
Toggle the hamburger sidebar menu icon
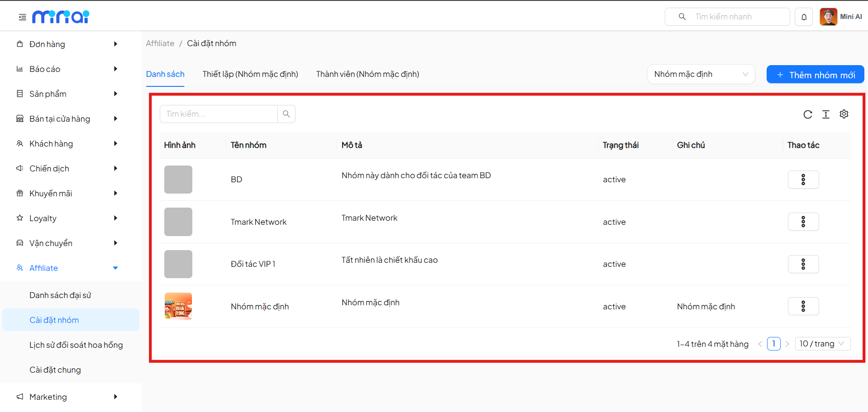pyautogui.click(x=22, y=17)
